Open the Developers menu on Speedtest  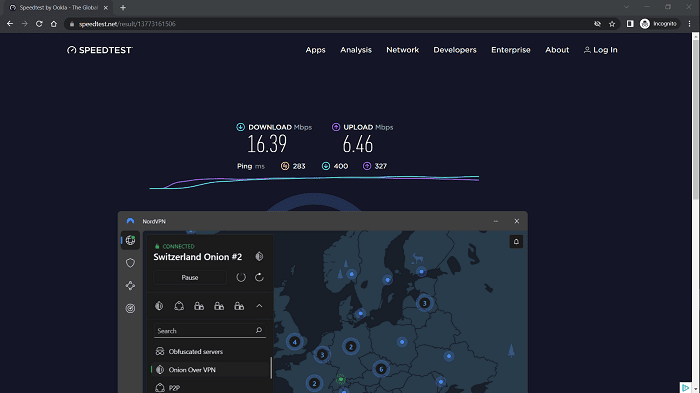coord(455,50)
